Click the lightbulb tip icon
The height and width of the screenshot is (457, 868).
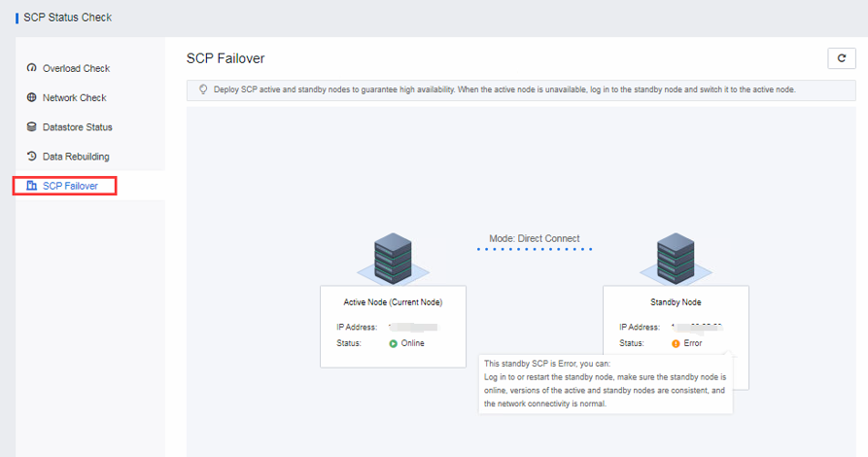(203, 88)
